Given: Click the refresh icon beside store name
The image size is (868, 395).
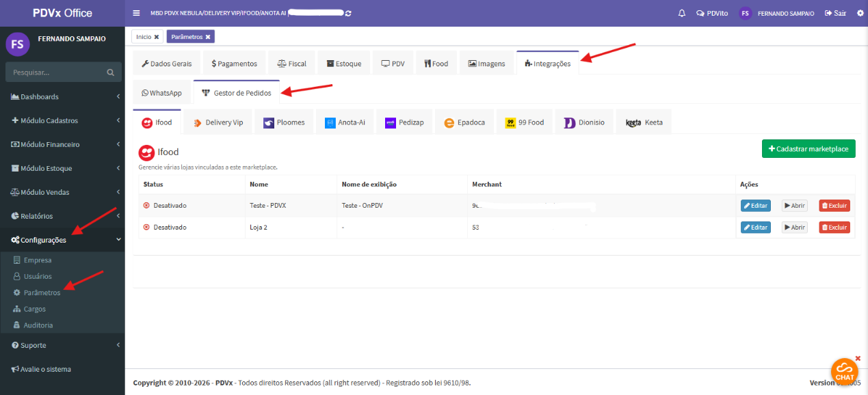Looking at the screenshot, I should [349, 13].
